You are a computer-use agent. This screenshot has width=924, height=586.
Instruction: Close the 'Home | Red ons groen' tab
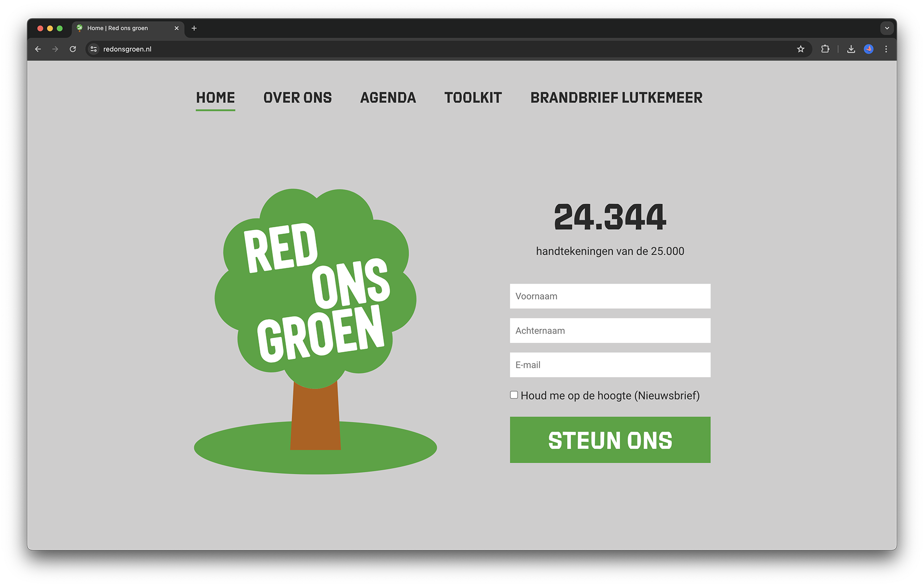point(177,28)
